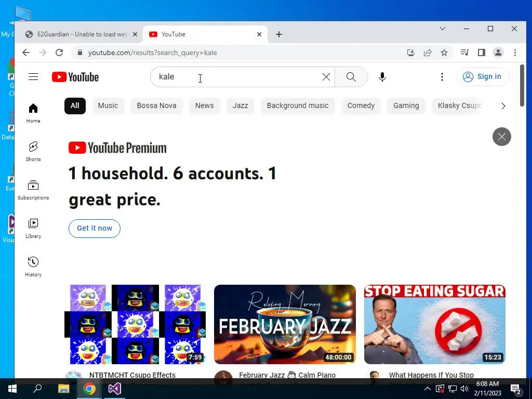Viewport: 532px width, 399px height.
Task: Open the YouTube hamburger guide menu
Action: tap(33, 77)
